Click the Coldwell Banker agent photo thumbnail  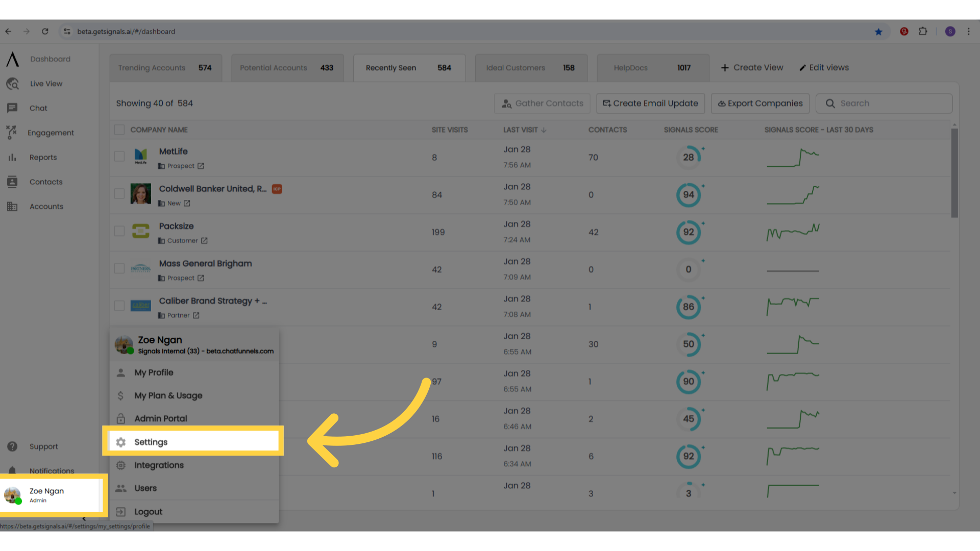140,194
